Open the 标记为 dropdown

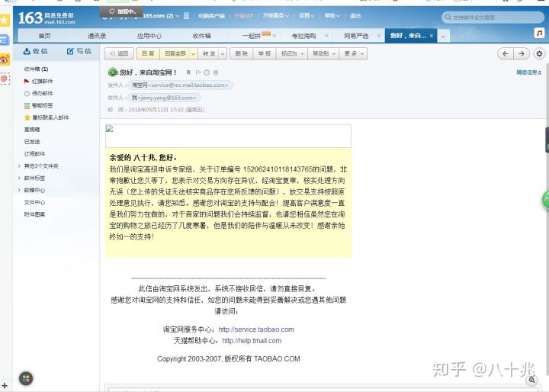(291, 53)
